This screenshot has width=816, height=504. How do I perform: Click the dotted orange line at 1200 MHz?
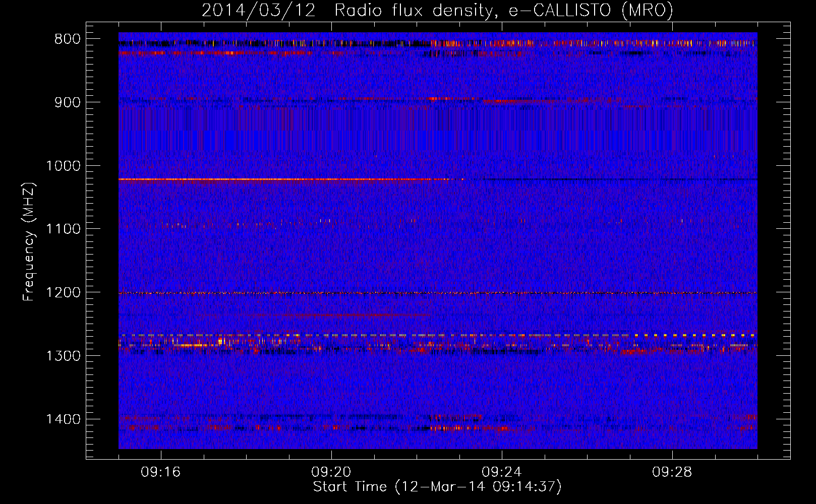(x=438, y=293)
